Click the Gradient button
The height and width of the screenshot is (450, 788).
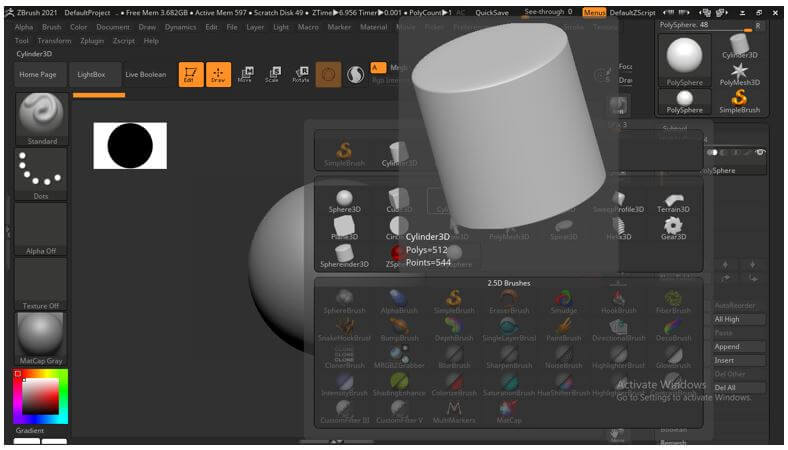pos(30,430)
